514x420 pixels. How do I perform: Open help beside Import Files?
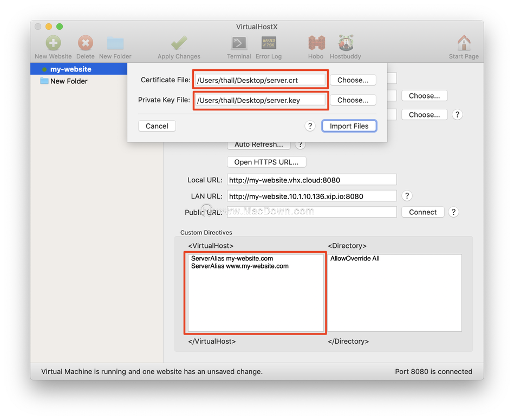[x=310, y=126]
